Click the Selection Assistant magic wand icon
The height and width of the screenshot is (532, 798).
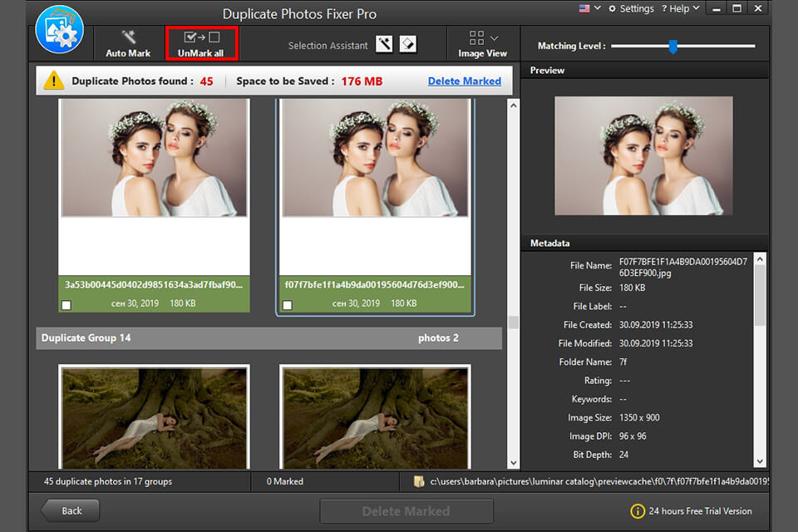coord(383,43)
